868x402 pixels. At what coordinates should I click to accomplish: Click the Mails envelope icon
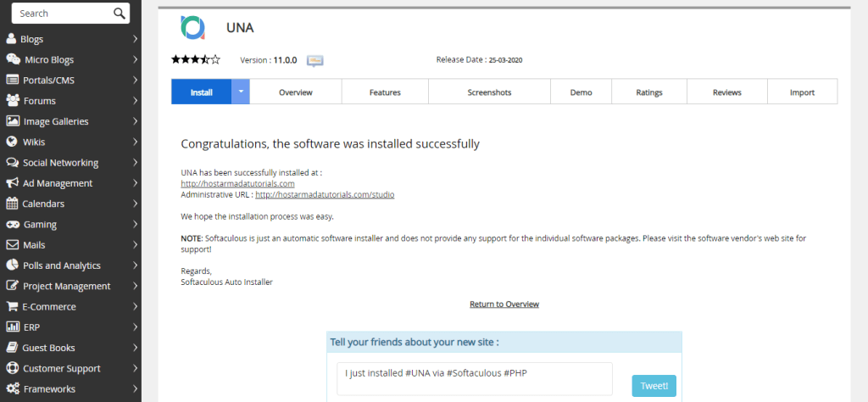coord(12,244)
